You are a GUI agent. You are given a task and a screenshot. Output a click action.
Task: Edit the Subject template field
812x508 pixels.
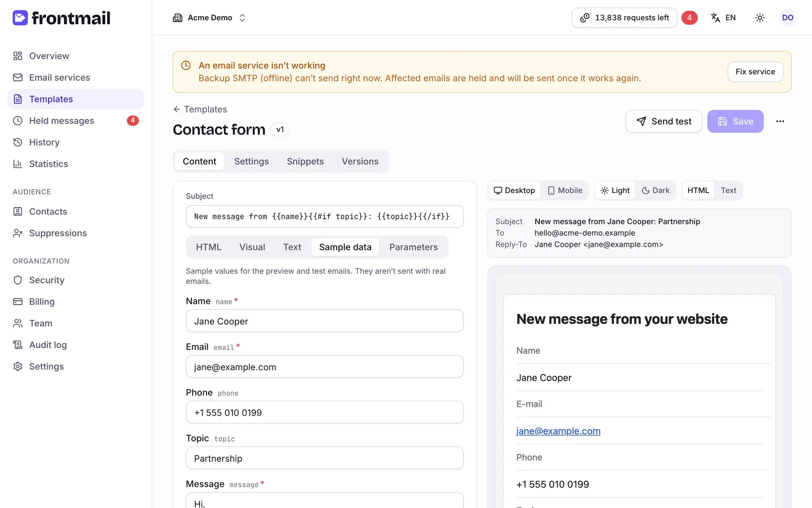pos(325,217)
